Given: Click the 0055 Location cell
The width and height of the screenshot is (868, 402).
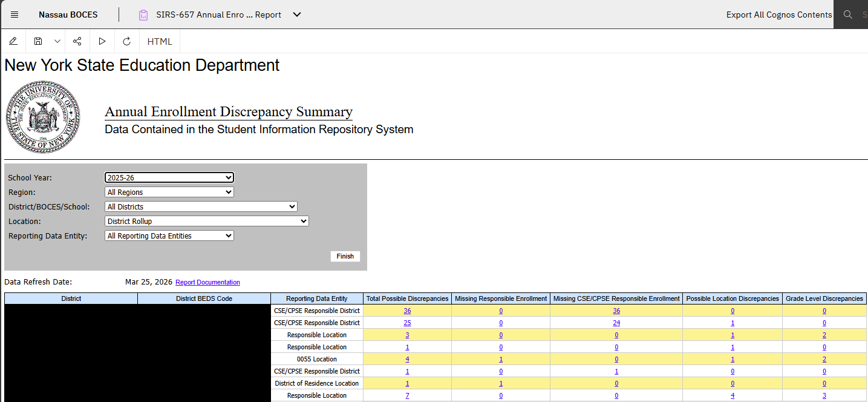Looking at the screenshot, I should click(x=317, y=359).
